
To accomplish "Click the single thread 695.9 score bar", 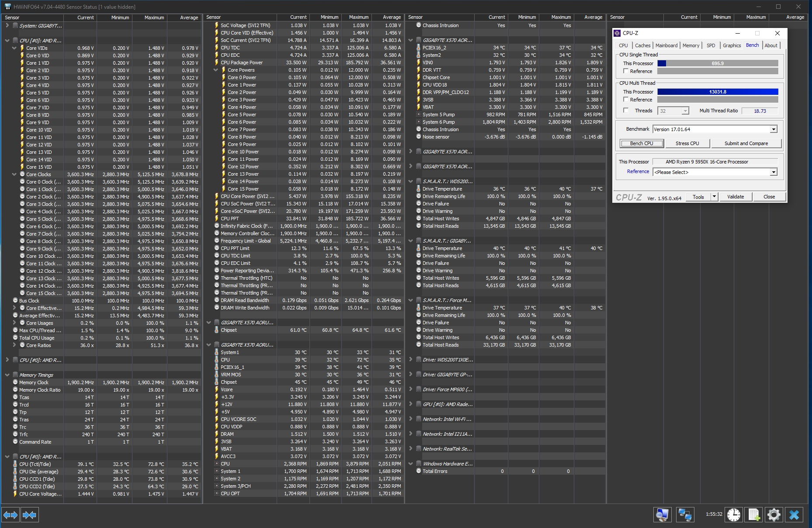I will coord(718,63).
